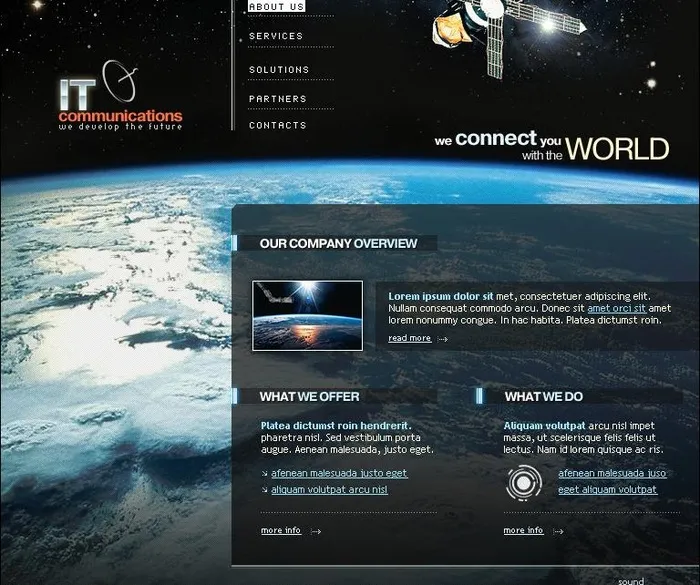Open the Partners menu item
700x585 pixels.
pos(278,99)
